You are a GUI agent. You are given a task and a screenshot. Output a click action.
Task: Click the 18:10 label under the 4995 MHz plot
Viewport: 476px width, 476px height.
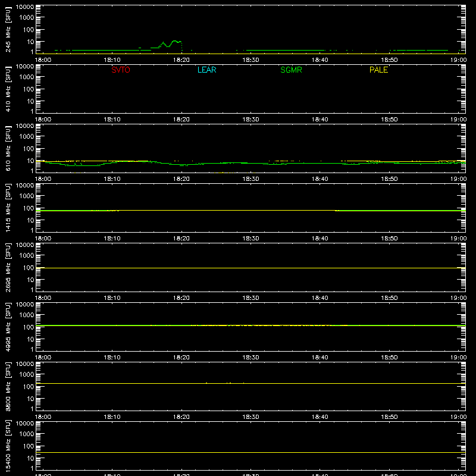pyautogui.click(x=112, y=358)
